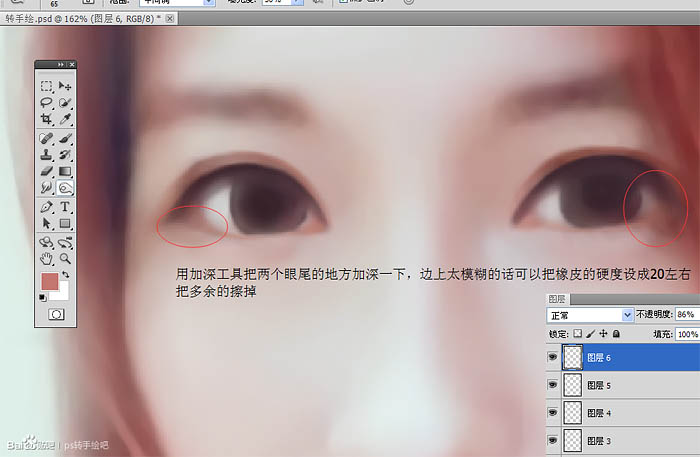Collapse the toolbox with double-arrow button
The image size is (700, 457).
click(61, 65)
